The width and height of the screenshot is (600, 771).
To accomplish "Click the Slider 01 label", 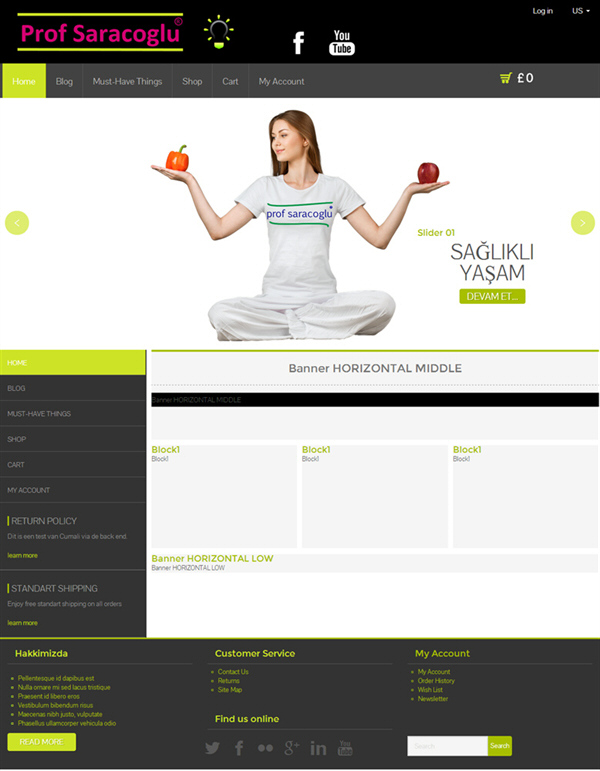I will click(x=436, y=233).
